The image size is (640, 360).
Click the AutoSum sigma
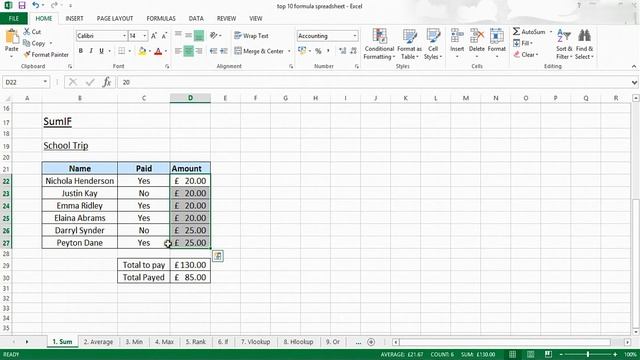point(517,31)
